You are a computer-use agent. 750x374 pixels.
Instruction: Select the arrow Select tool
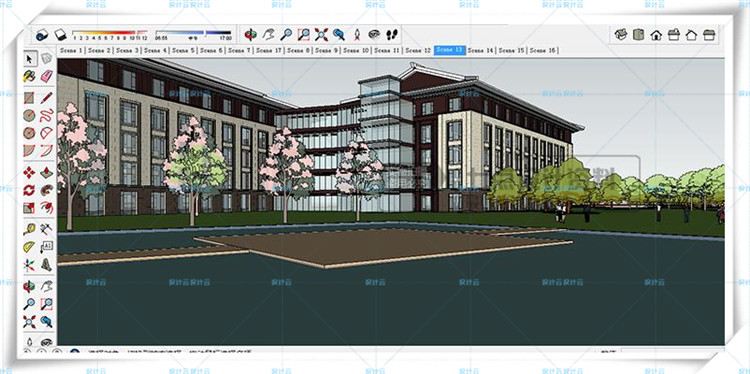coord(29,59)
